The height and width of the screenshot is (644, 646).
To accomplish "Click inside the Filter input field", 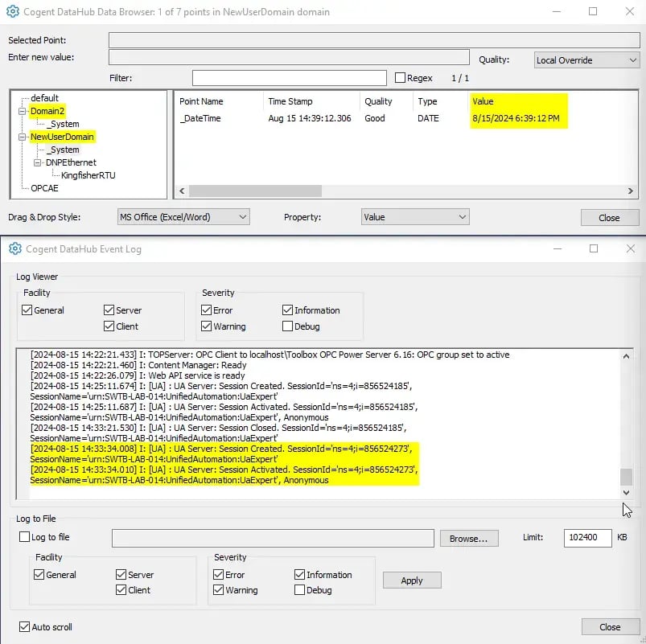I will tap(288, 77).
